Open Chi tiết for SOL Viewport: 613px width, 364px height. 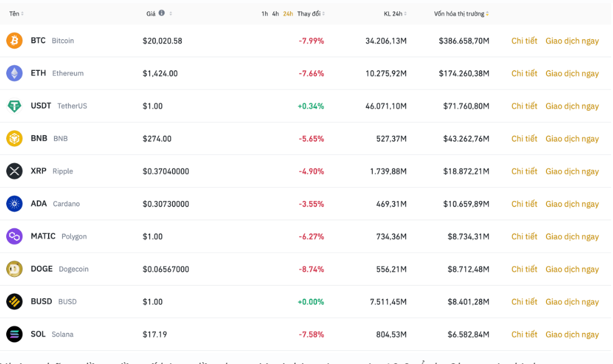525,334
